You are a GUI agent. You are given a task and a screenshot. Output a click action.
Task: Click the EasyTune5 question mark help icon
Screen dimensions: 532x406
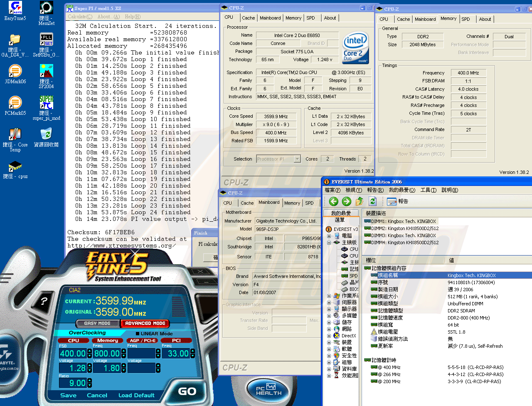tap(44, 301)
